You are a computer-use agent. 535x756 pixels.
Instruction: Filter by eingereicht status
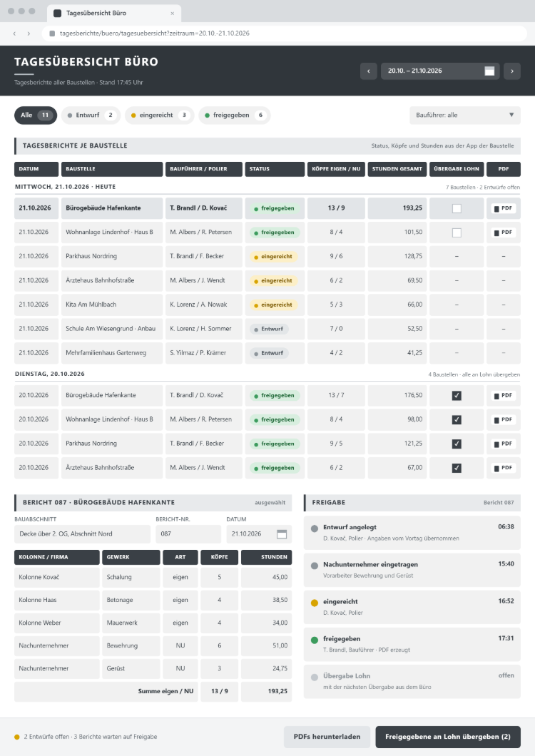159,116
